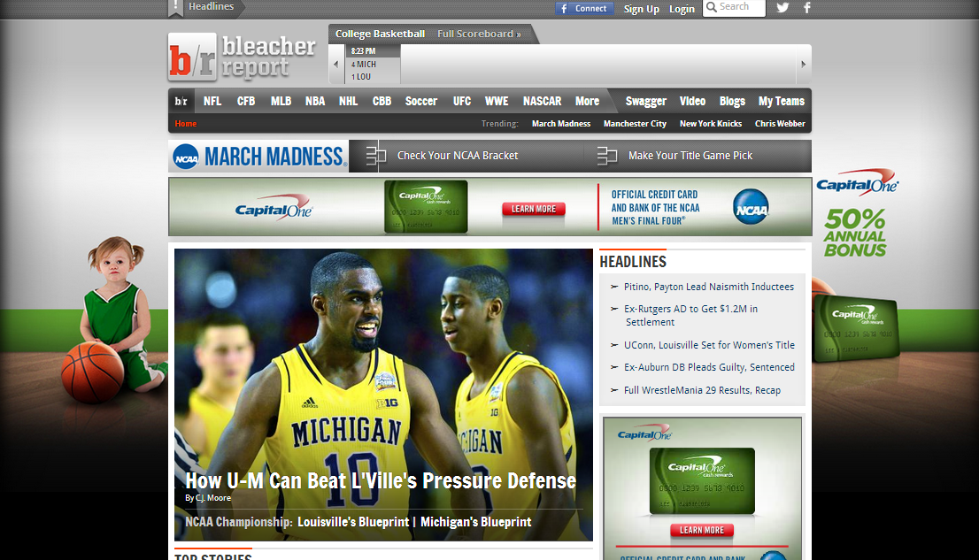Screen dimensions: 979x560
Task: Go to the NBA section
Action: point(315,101)
